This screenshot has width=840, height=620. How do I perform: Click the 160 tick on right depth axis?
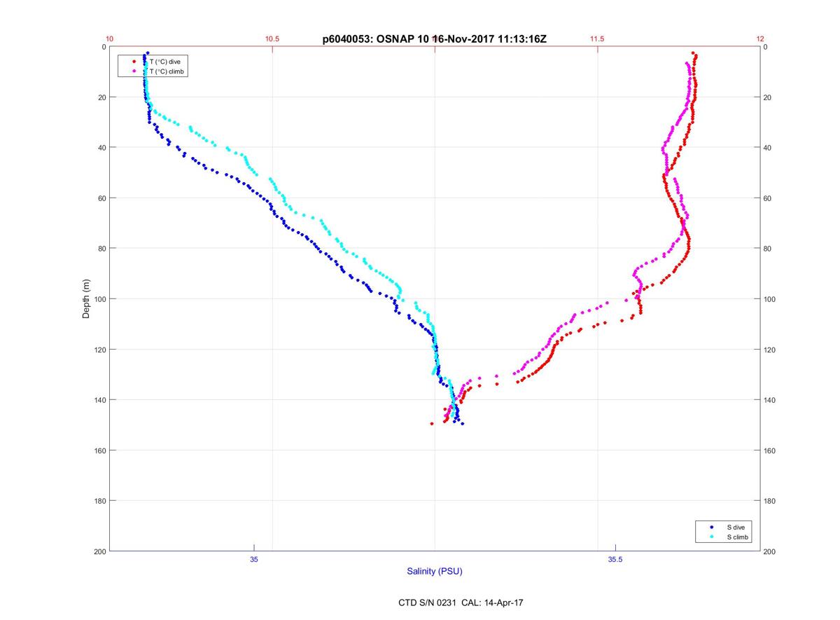(771, 450)
